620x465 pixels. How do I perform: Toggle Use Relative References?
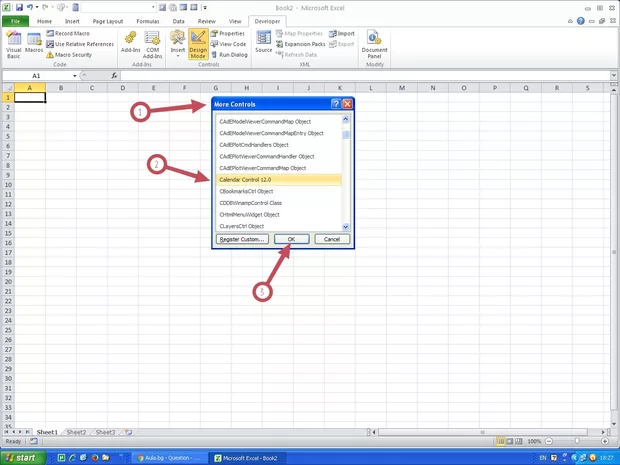coord(80,44)
